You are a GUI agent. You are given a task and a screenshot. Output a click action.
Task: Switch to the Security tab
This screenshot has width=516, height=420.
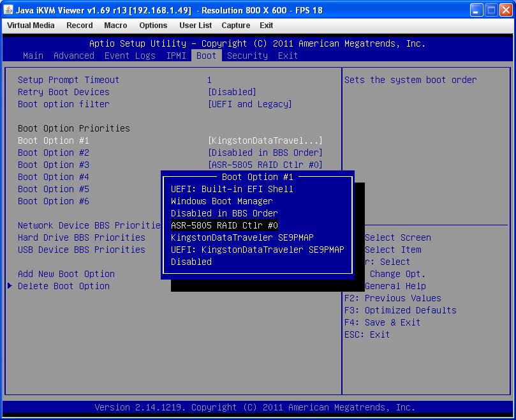pyautogui.click(x=247, y=56)
